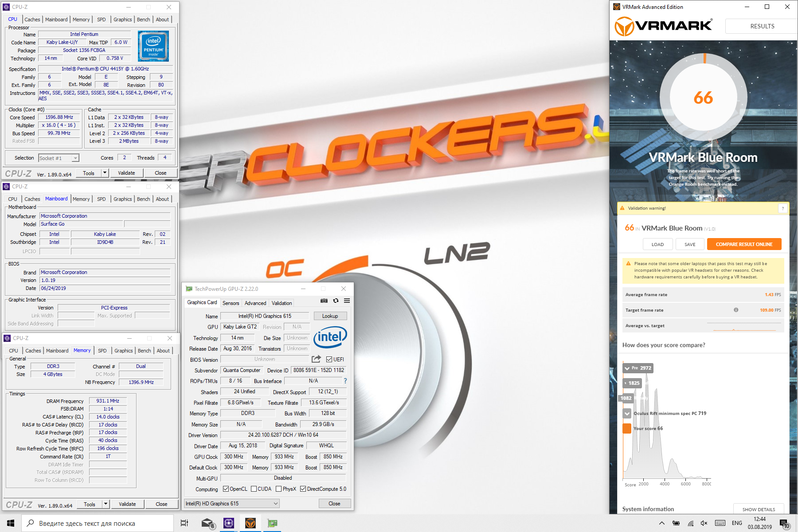Switch to CPU-Z taskbar icon
Viewport: 798px width, 532px height.
229,523
